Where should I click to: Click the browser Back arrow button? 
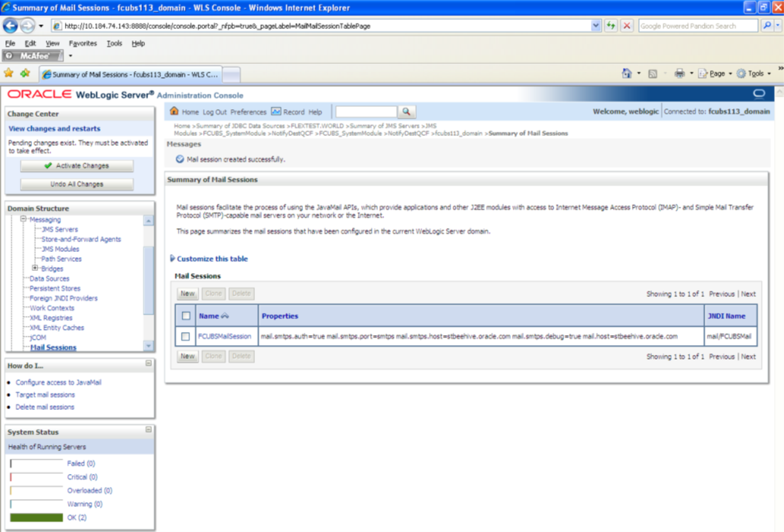[x=11, y=25]
